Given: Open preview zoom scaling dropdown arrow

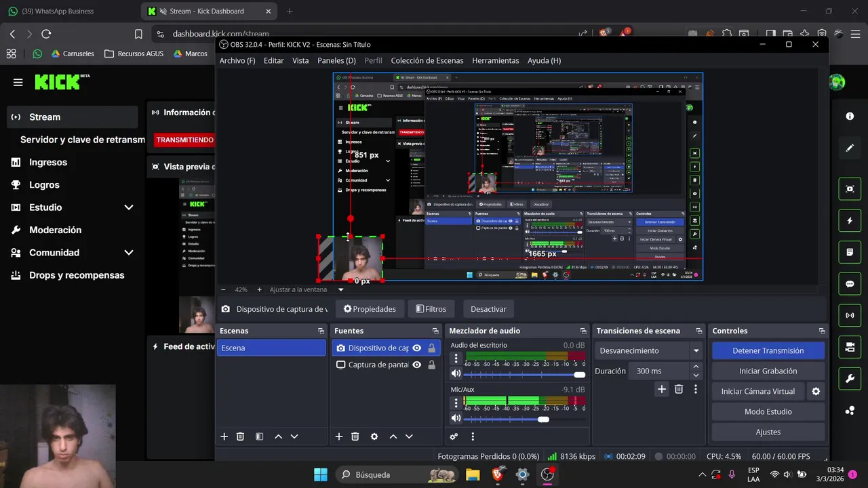Looking at the screenshot, I should [340, 289].
